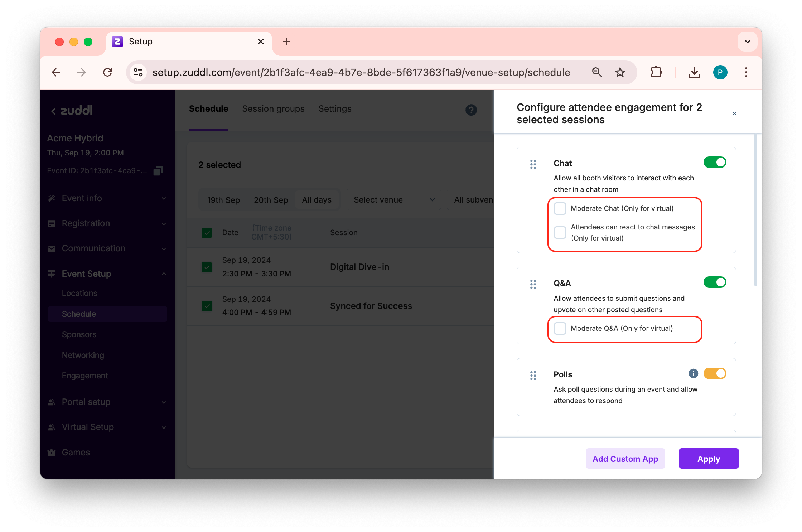The image size is (802, 532).
Task: Click the Apply button
Action: point(708,459)
